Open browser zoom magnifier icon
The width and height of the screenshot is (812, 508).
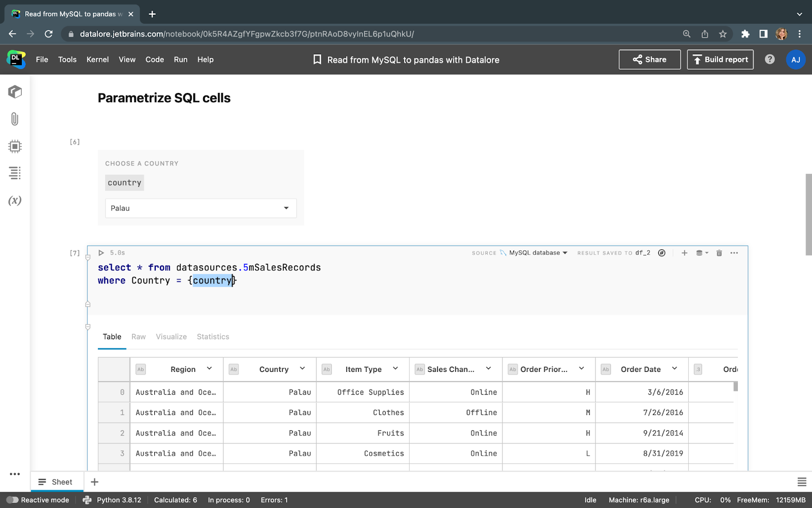pyautogui.click(x=687, y=34)
